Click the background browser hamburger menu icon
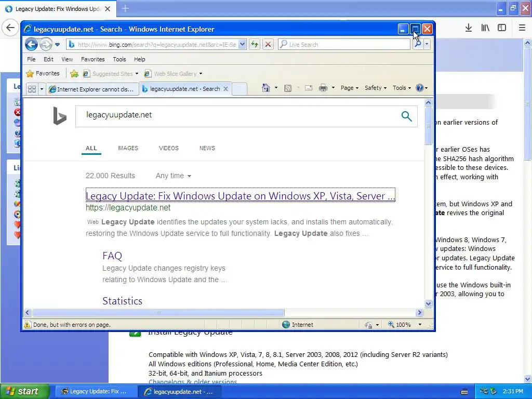 [522, 28]
